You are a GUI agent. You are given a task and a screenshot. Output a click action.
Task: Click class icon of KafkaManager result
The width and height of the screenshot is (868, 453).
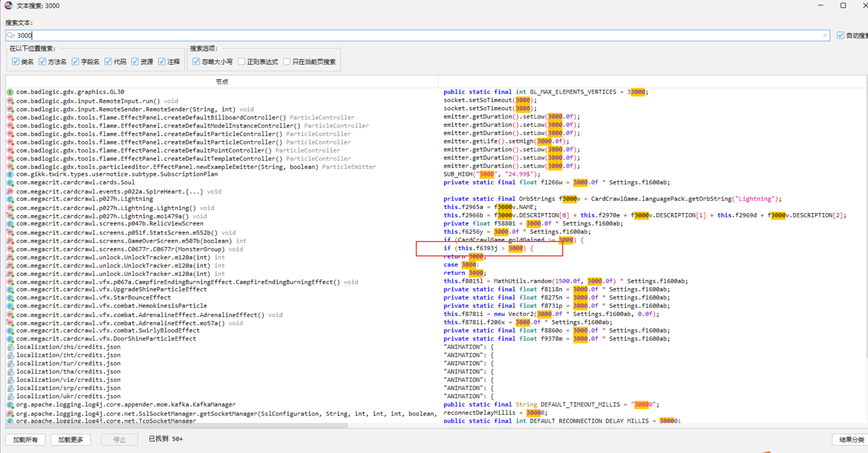coord(10,405)
